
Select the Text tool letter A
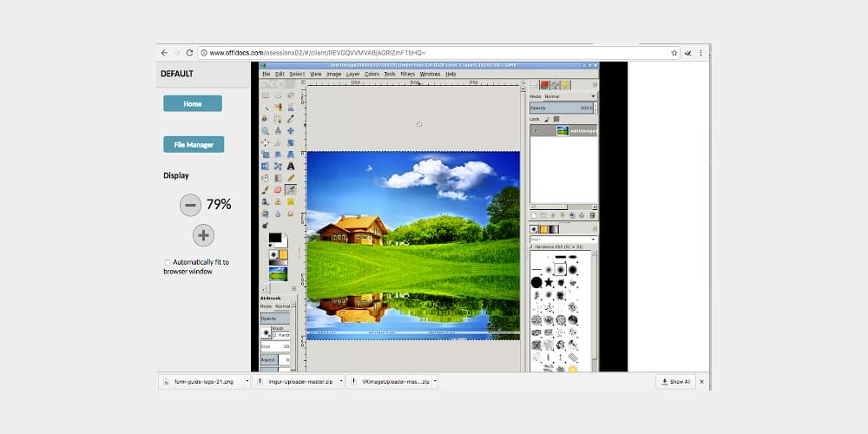(291, 166)
